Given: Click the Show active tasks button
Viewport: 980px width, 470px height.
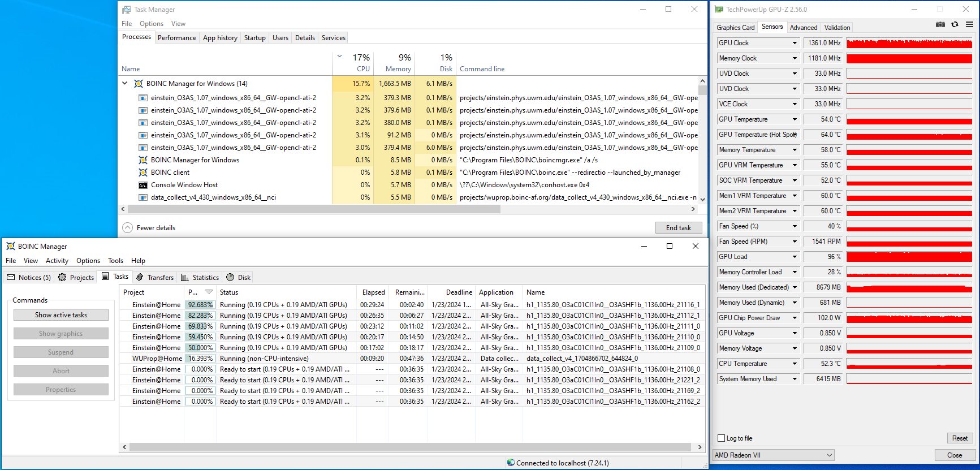Looking at the screenshot, I should [x=61, y=314].
